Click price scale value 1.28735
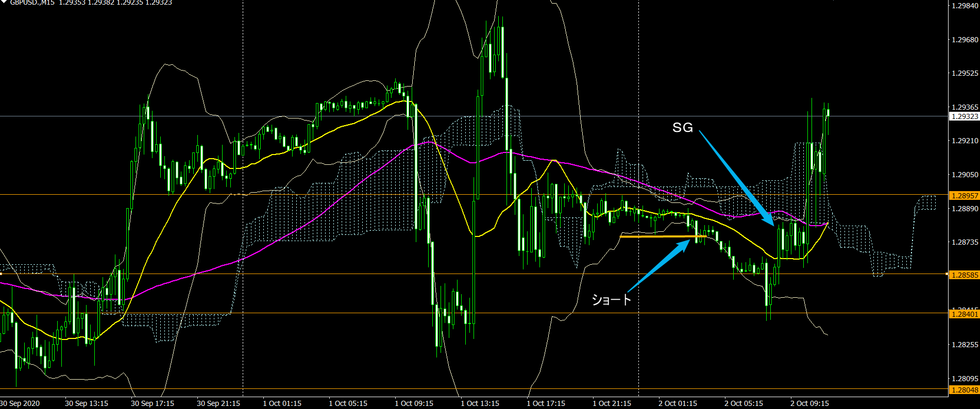980x409 pixels. click(x=965, y=242)
